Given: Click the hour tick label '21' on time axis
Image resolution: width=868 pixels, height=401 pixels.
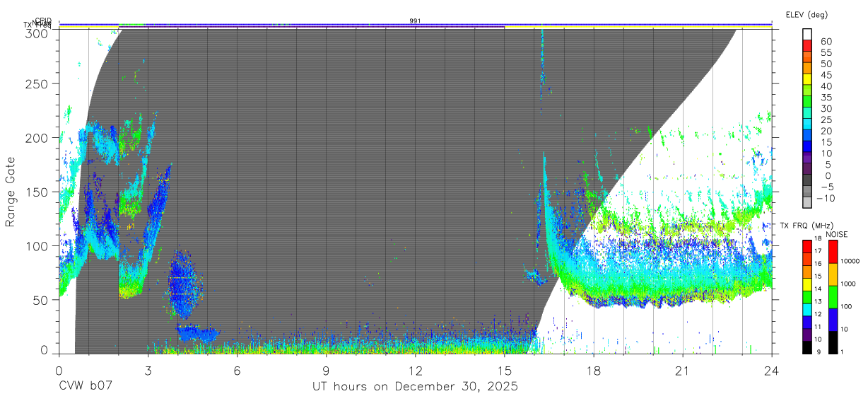Looking at the screenshot, I should [x=683, y=371].
